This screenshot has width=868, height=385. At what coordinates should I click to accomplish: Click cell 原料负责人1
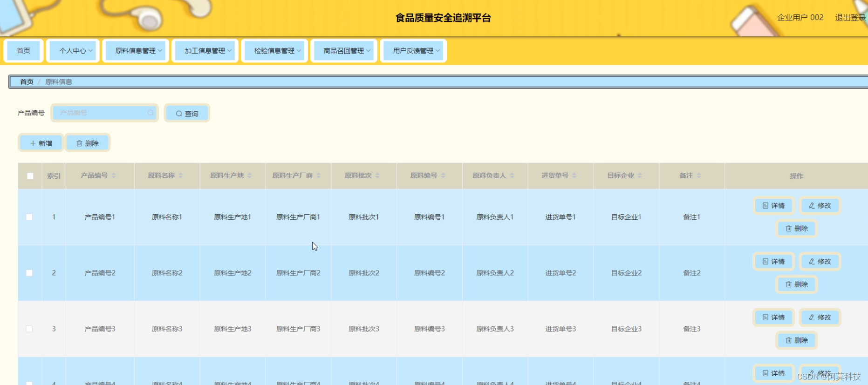coord(495,217)
